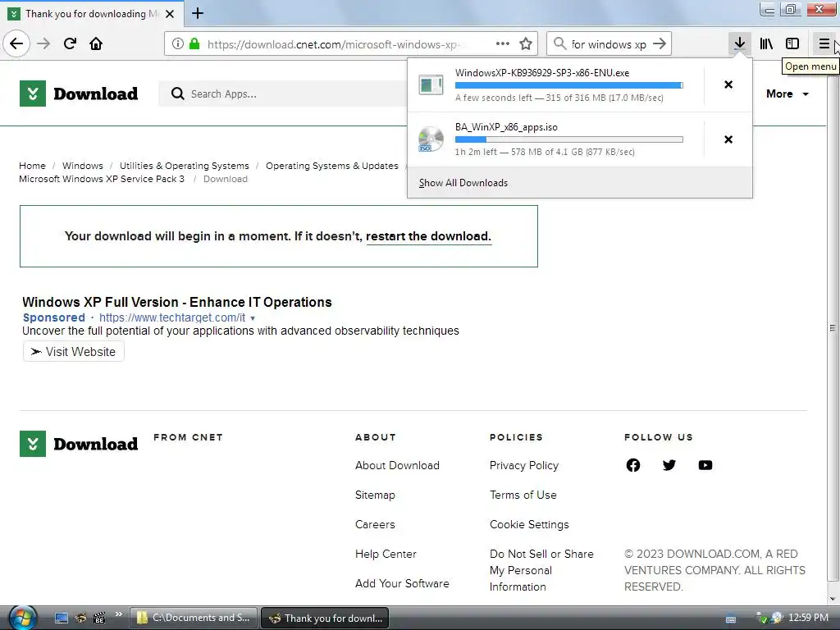
Task: Click the WindowsXP-KB936929 exe file icon
Action: click(x=431, y=84)
